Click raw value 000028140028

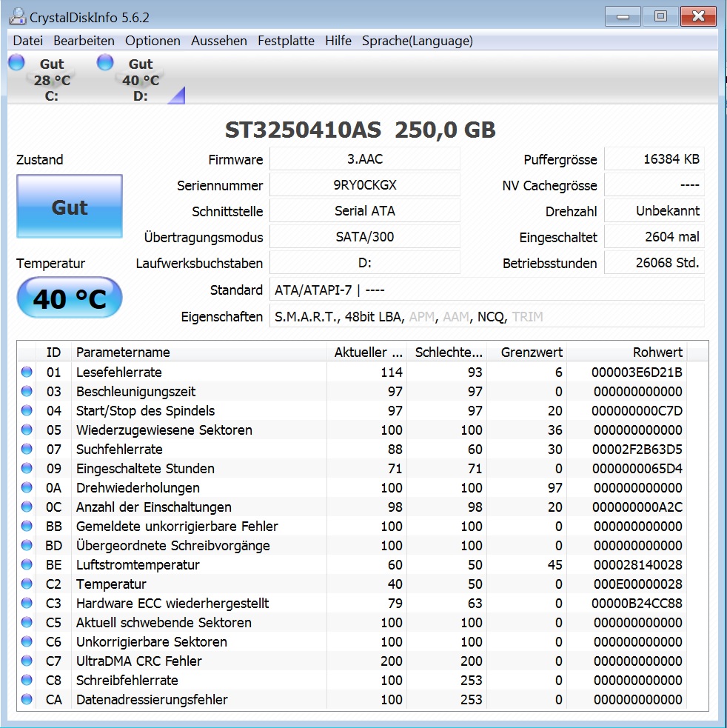point(638,565)
